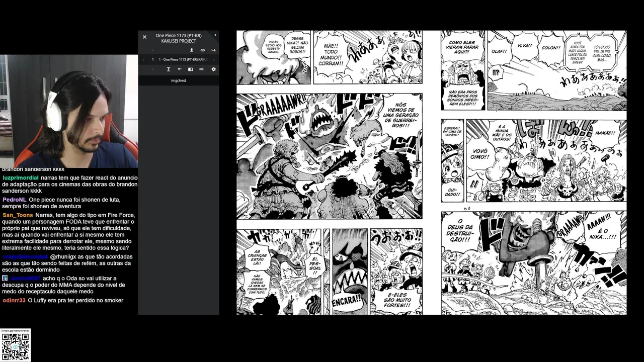The width and height of the screenshot is (644, 362).
Task: Open reader settings gear
Action: (x=213, y=69)
